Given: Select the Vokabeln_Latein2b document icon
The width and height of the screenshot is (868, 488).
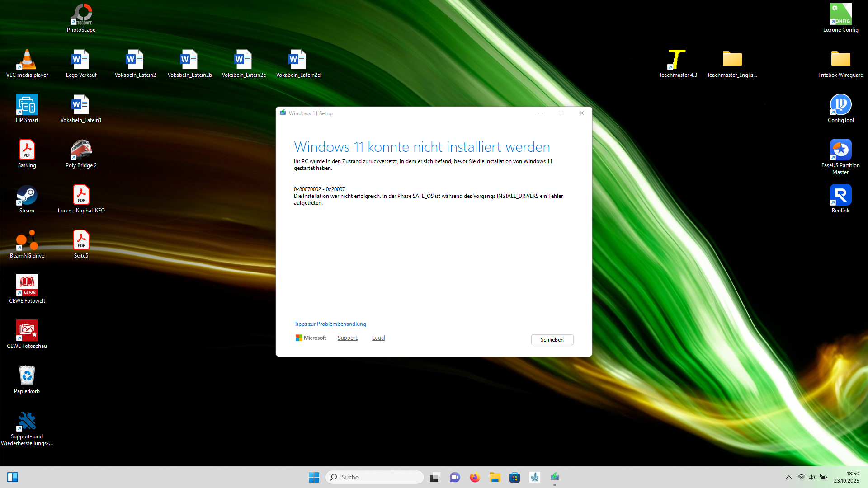Looking at the screenshot, I should (x=189, y=63).
